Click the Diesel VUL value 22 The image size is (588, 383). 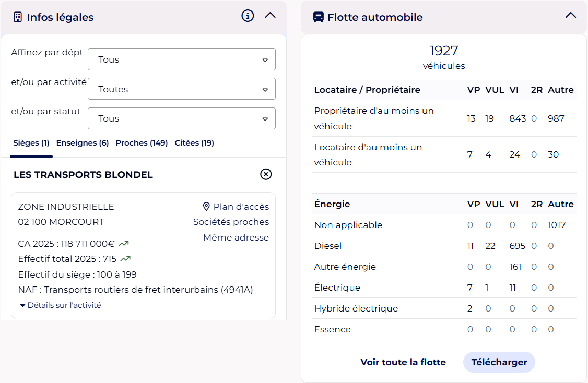[x=490, y=246]
